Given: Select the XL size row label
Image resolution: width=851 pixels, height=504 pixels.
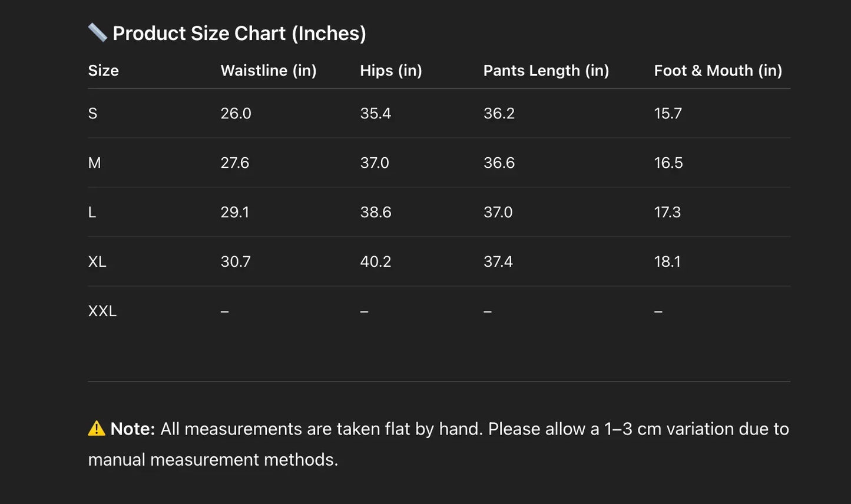Looking at the screenshot, I should point(97,262).
